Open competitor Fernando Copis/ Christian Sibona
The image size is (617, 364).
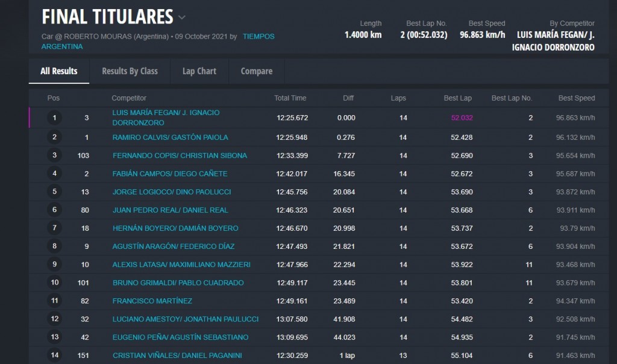(x=180, y=155)
